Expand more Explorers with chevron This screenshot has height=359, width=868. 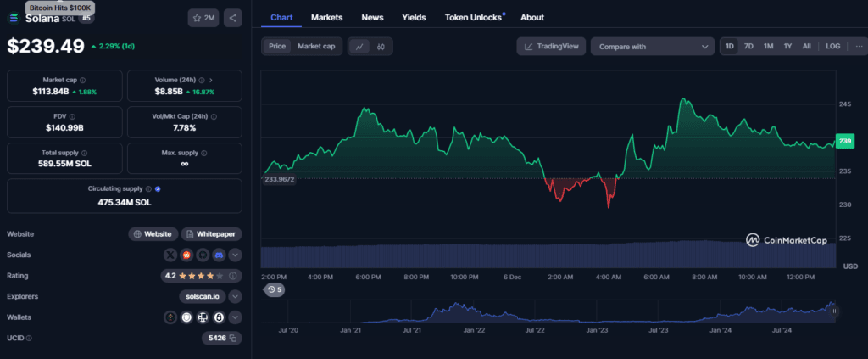coord(236,296)
